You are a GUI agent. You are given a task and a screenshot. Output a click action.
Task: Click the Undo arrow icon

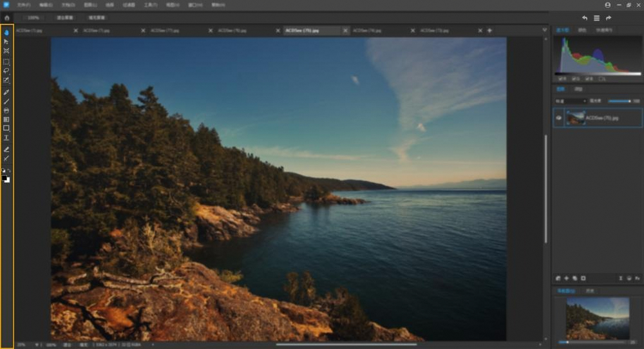pos(585,18)
